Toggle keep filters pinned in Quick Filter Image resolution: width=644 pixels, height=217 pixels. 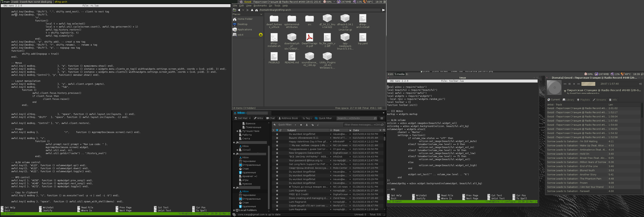pyautogui.click(x=275, y=125)
